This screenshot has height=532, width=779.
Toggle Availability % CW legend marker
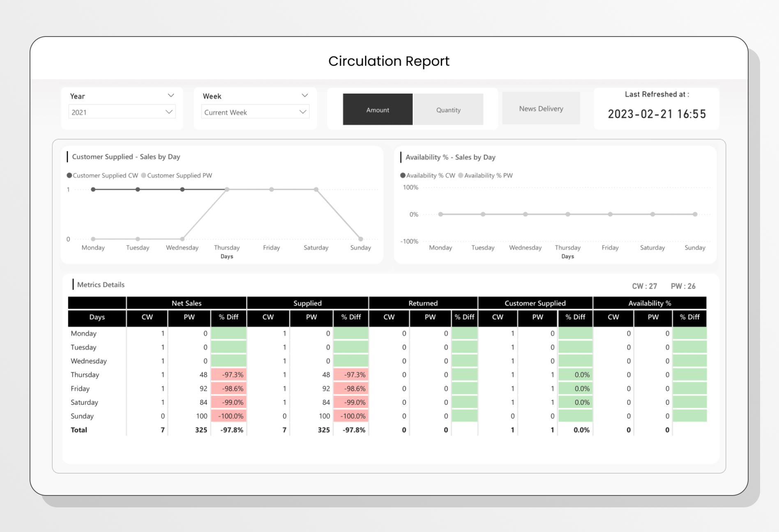click(403, 175)
